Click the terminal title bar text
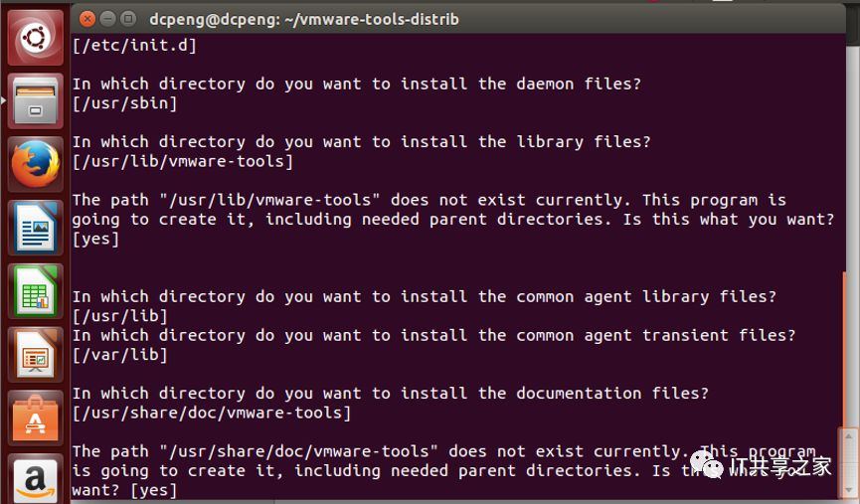This screenshot has height=504, width=860. tap(304, 19)
